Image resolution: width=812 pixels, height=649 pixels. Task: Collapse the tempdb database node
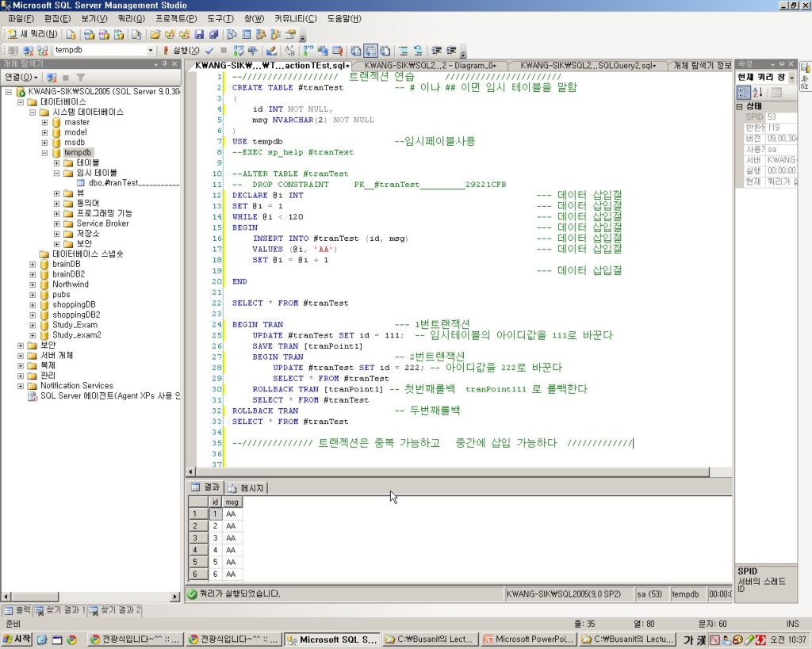pos(44,153)
